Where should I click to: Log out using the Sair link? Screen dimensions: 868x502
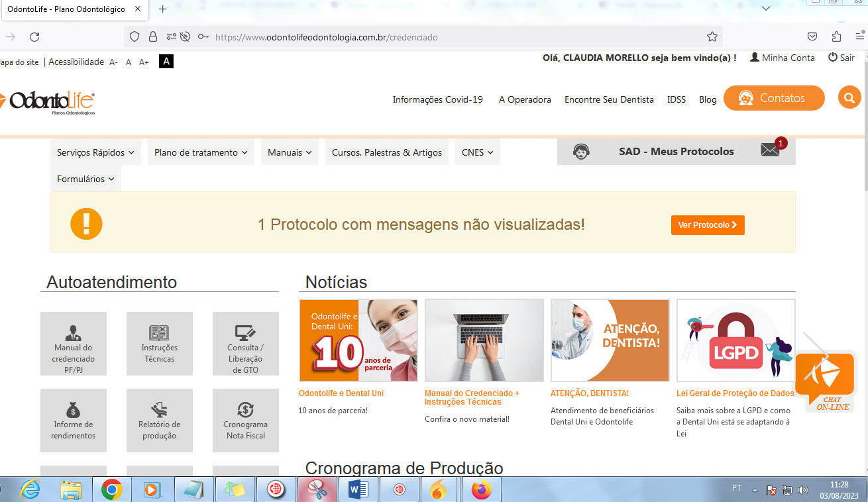841,58
